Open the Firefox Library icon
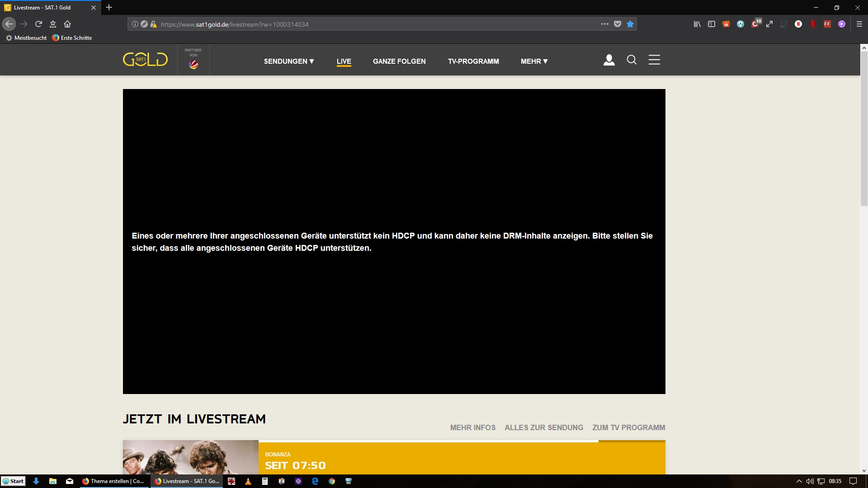 697,24
